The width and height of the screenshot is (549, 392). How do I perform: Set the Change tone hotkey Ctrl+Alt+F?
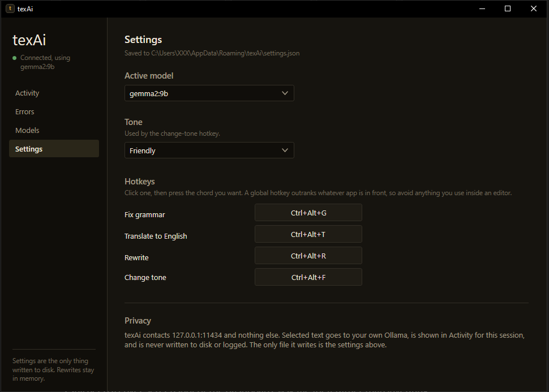coord(308,277)
